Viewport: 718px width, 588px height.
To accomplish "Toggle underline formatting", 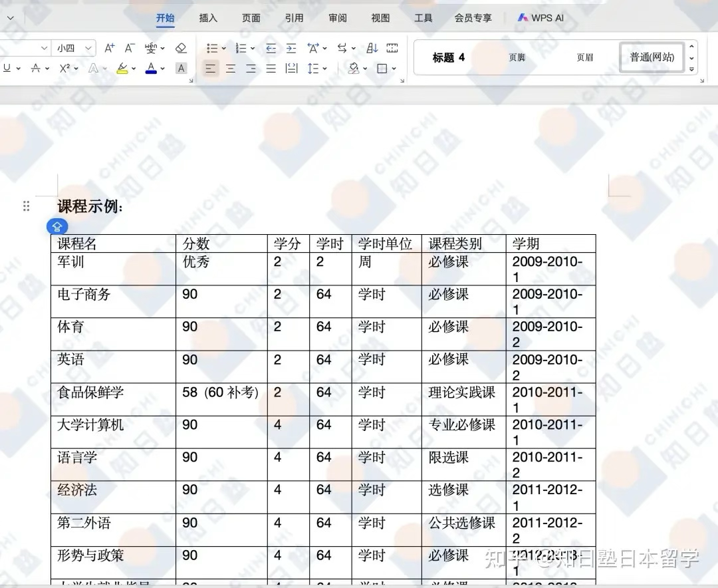I will pyautogui.click(x=7, y=68).
